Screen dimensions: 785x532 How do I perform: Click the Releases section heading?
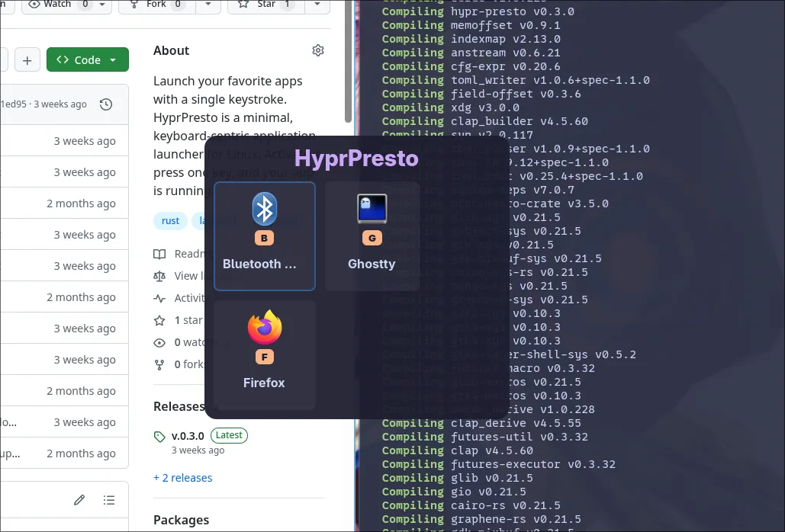pos(179,406)
